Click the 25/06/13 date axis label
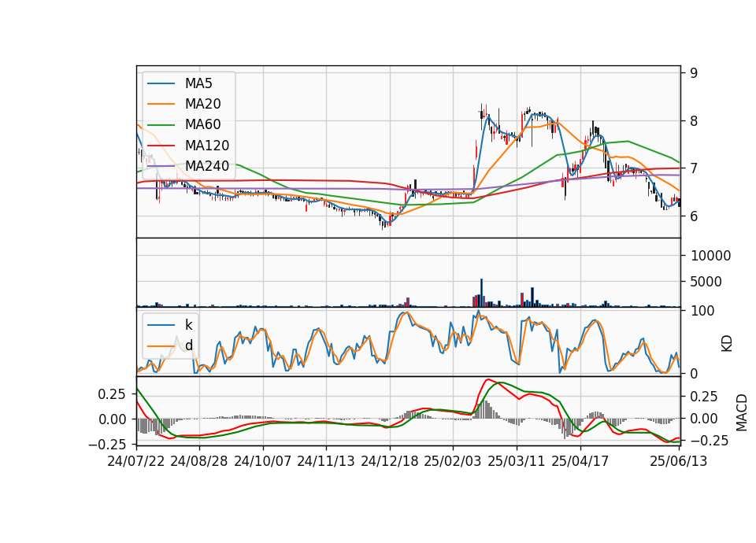 pyautogui.click(x=679, y=461)
